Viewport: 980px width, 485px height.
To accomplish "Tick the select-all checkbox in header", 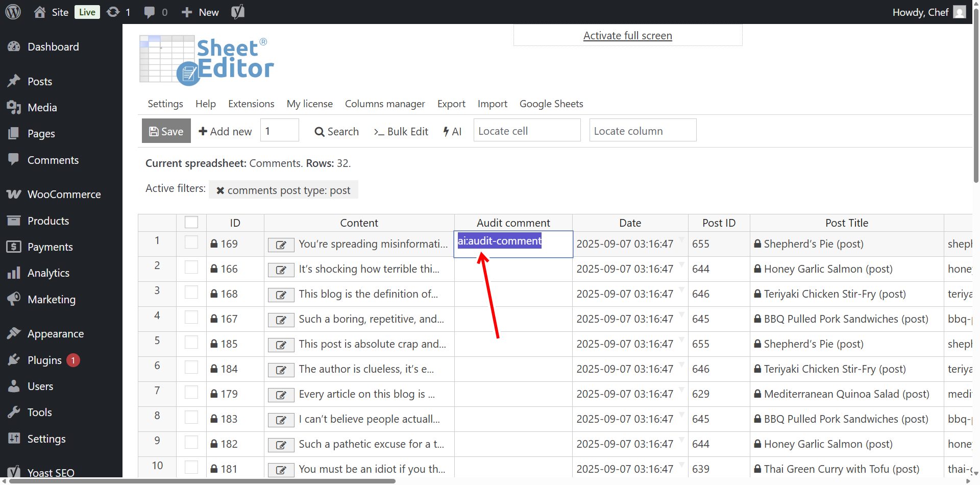I will [191, 222].
